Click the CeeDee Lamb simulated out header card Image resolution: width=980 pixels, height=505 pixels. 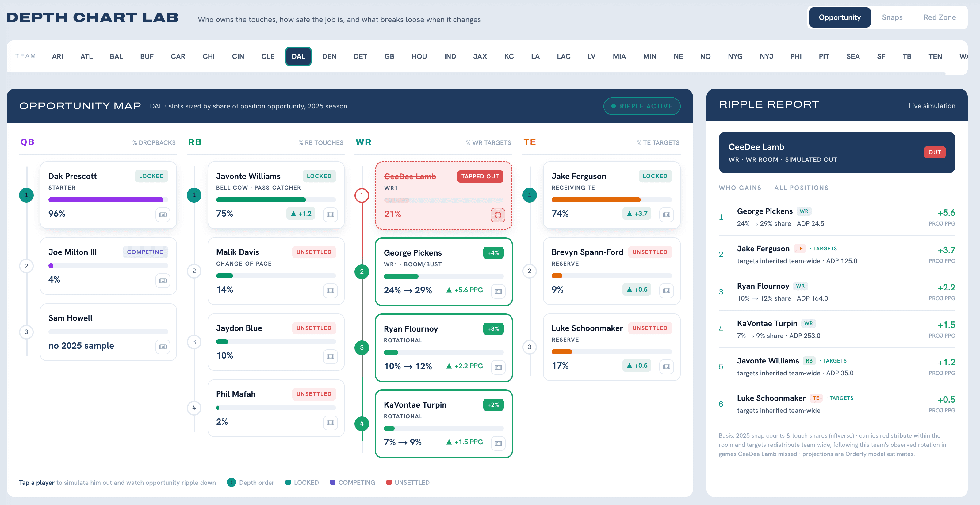coord(837,153)
